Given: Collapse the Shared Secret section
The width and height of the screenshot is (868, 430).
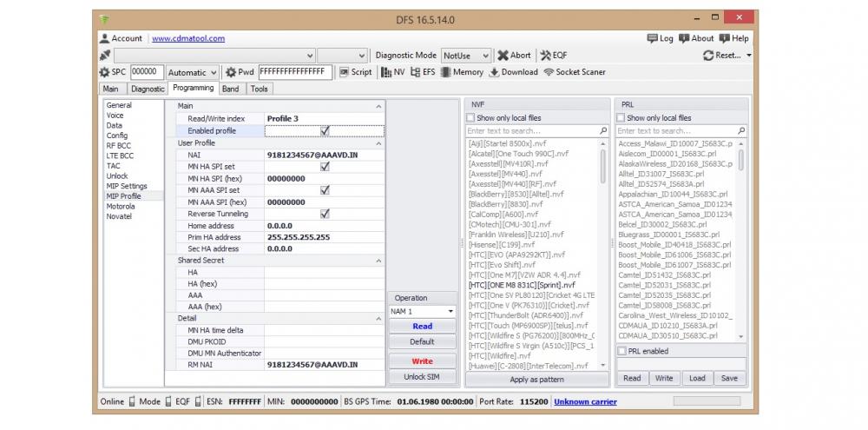Looking at the screenshot, I should [x=378, y=261].
